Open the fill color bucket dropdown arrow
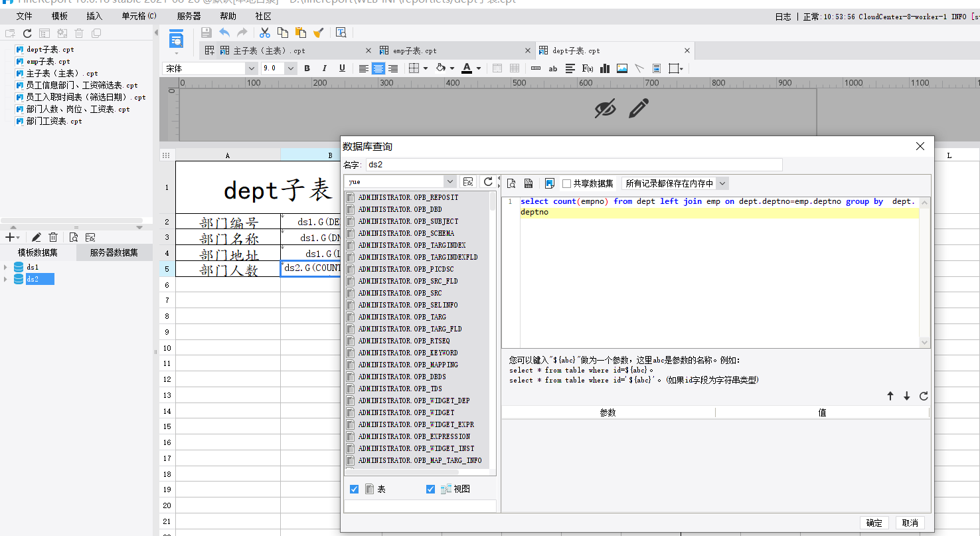Image resolution: width=980 pixels, height=536 pixels. 451,68
